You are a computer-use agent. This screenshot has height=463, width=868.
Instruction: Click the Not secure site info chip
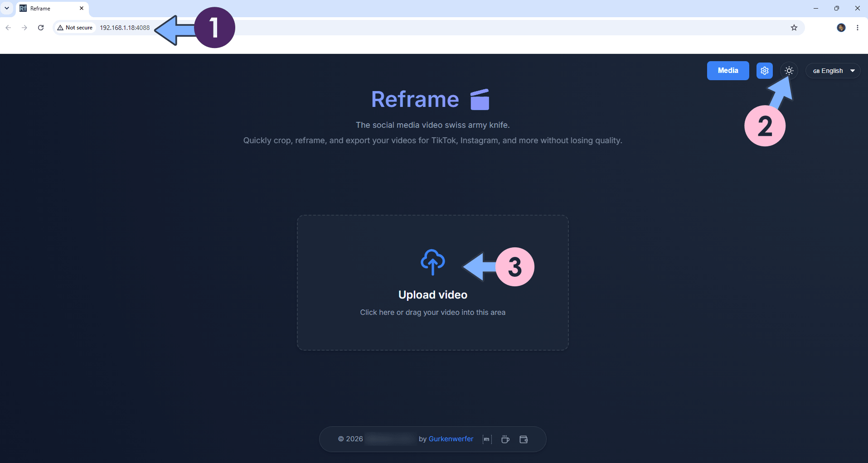tap(75, 28)
